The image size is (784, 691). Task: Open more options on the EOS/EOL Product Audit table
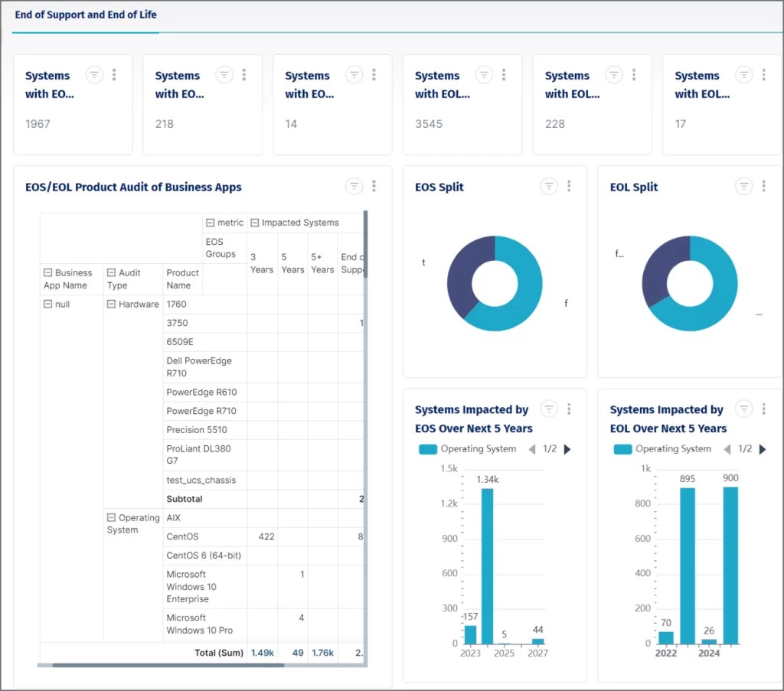pos(374,185)
